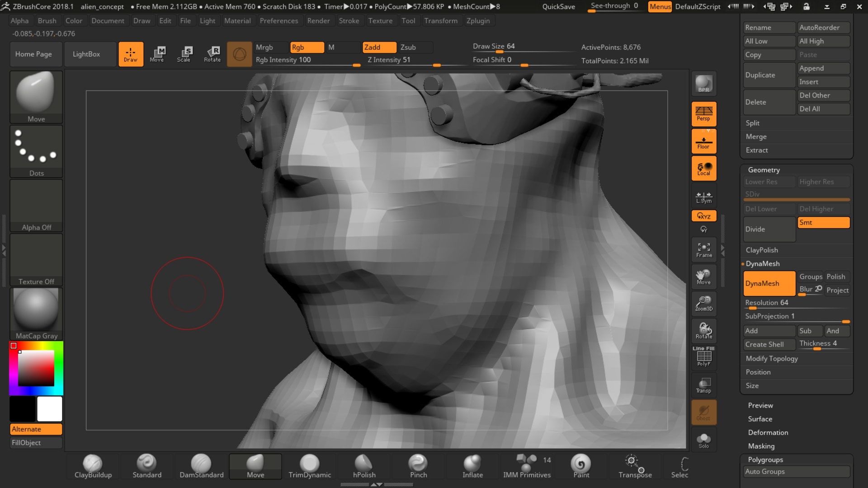This screenshot has width=868, height=488.
Task: Pick a color in the color picker square
Action: point(36,368)
